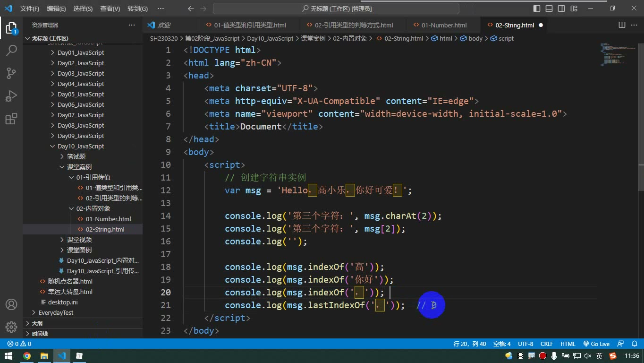The height and width of the screenshot is (363, 644).
Task: Open the 选择(S) menu
Action: click(83, 9)
